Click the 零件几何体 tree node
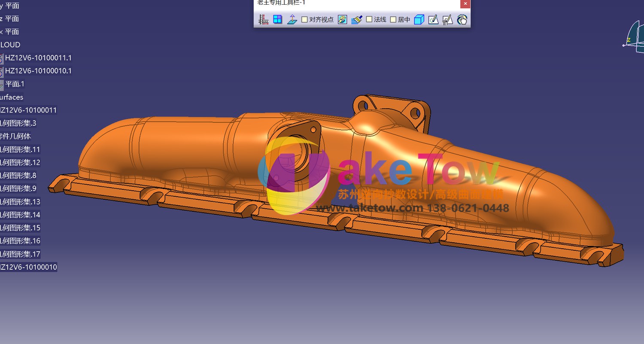 click(16, 136)
